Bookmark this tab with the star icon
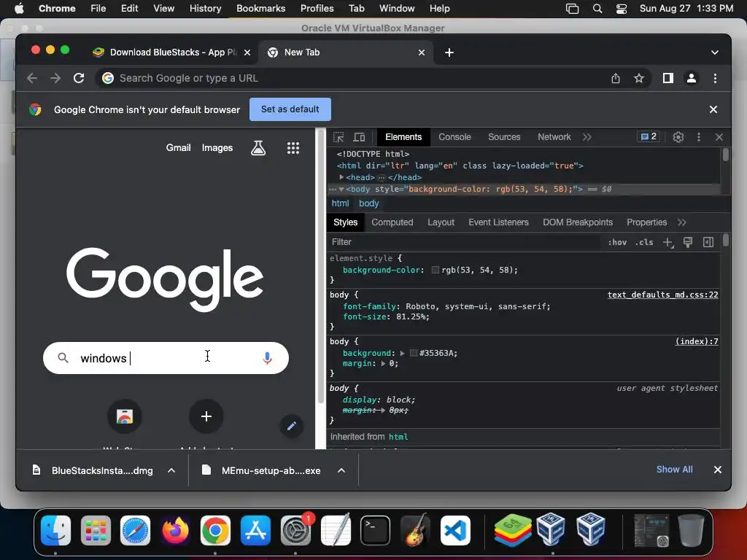 click(x=639, y=78)
